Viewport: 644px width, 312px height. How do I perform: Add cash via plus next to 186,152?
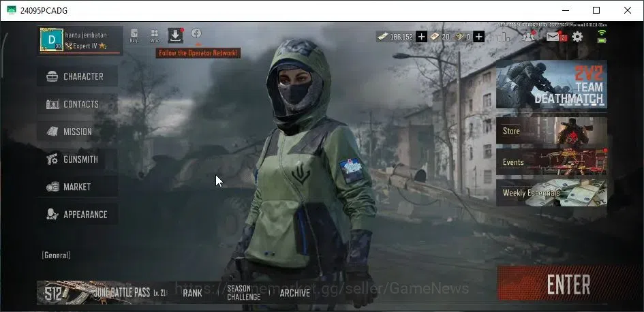click(x=421, y=37)
